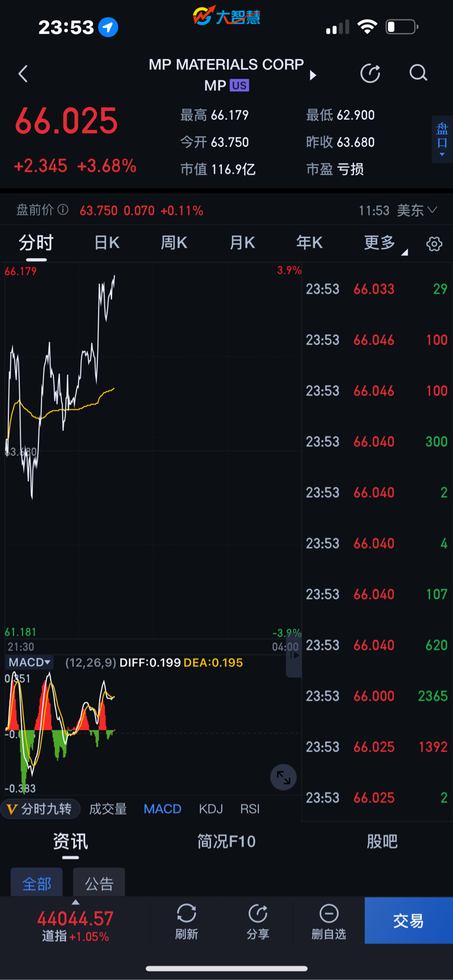Open the 盘口 side panel
This screenshot has width=453, height=980.
pyautogui.click(x=442, y=139)
